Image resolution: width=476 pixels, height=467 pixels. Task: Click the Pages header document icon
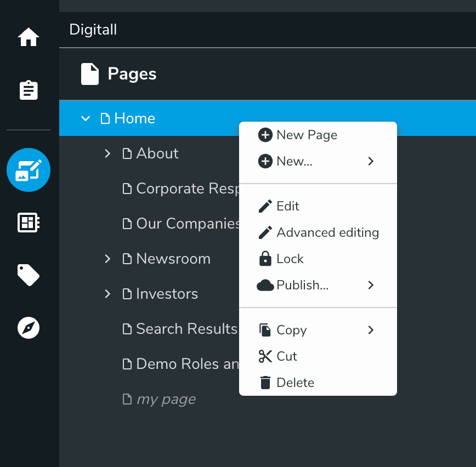(90, 74)
